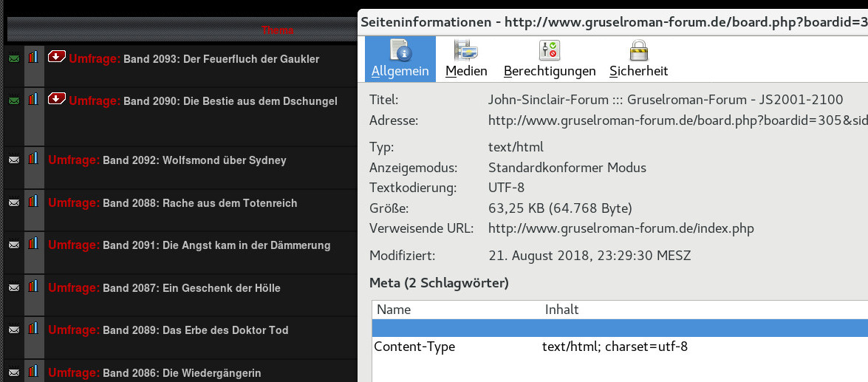Viewport: 868px width, 382px height.
Task: Open thread Band 2088: Rache aus dem Totenreich
Action: 200,203
